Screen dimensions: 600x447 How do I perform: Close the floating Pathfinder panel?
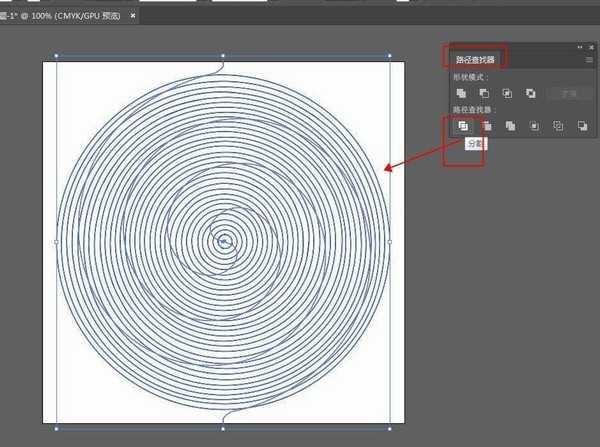click(x=590, y=47)
